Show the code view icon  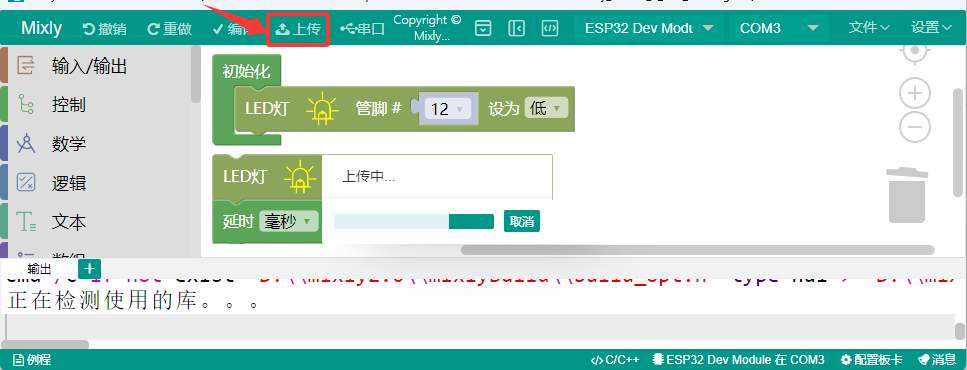549,28
